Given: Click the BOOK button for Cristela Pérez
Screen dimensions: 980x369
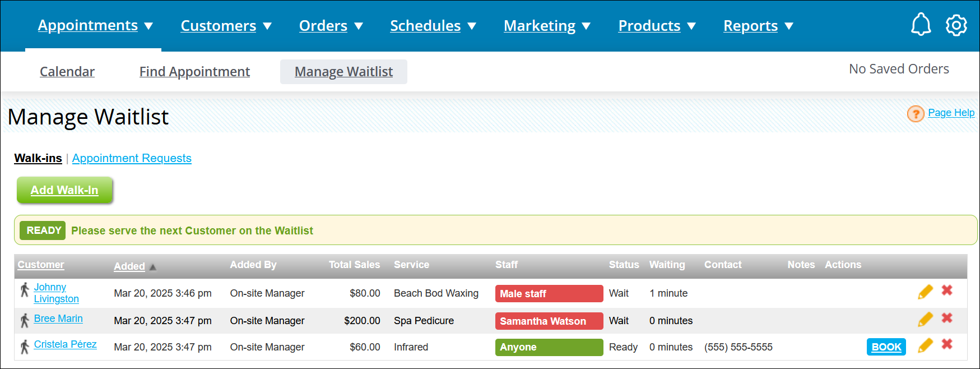Looking at the screenshot, I should [x=886, y=347].
